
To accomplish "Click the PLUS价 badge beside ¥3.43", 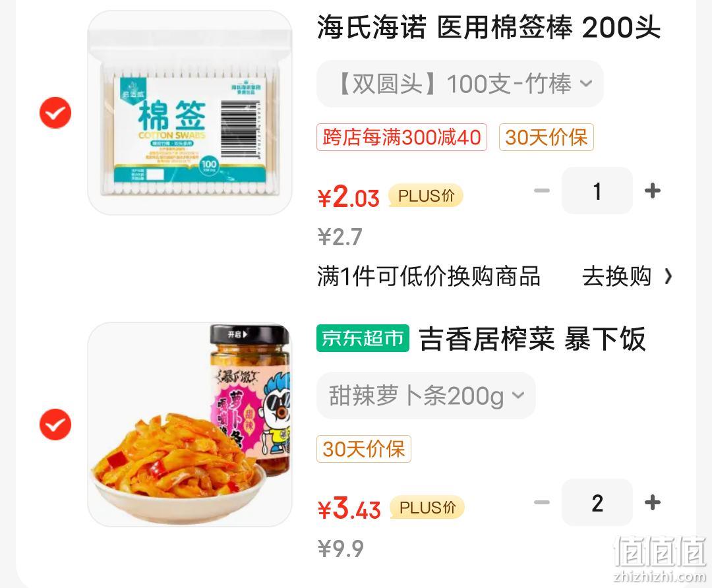I will 427,508.
